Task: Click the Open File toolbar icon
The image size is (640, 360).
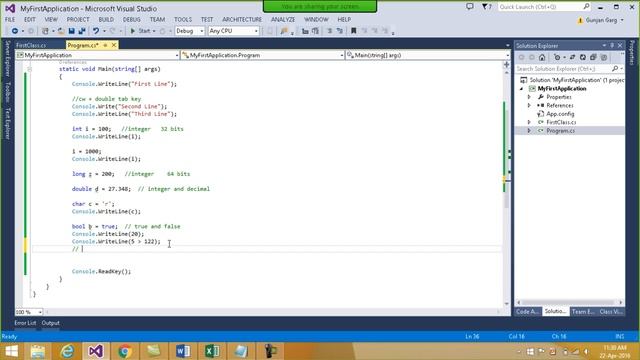Action: (61, 31)
